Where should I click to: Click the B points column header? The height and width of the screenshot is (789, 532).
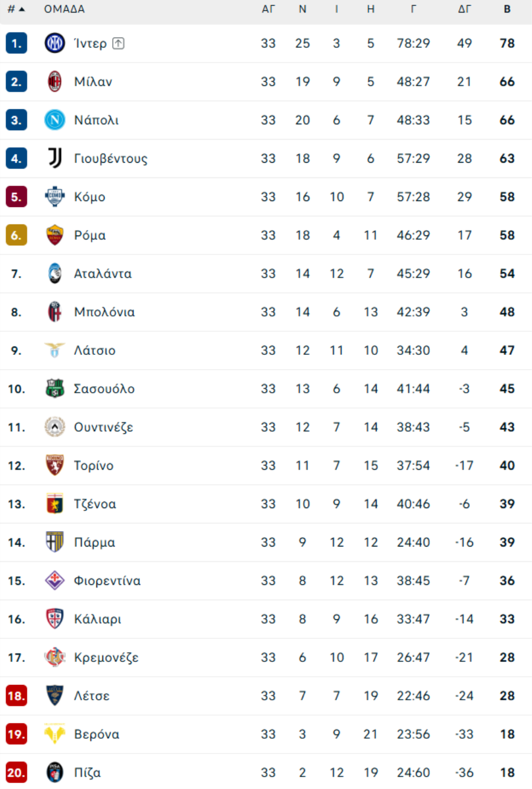[x=507, y=9]
